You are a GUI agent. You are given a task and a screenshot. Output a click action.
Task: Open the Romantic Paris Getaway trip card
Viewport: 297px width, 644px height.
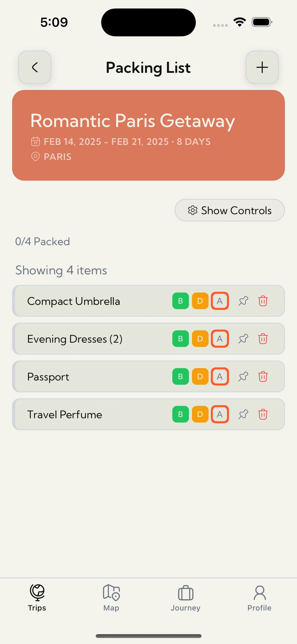point(148,135)
